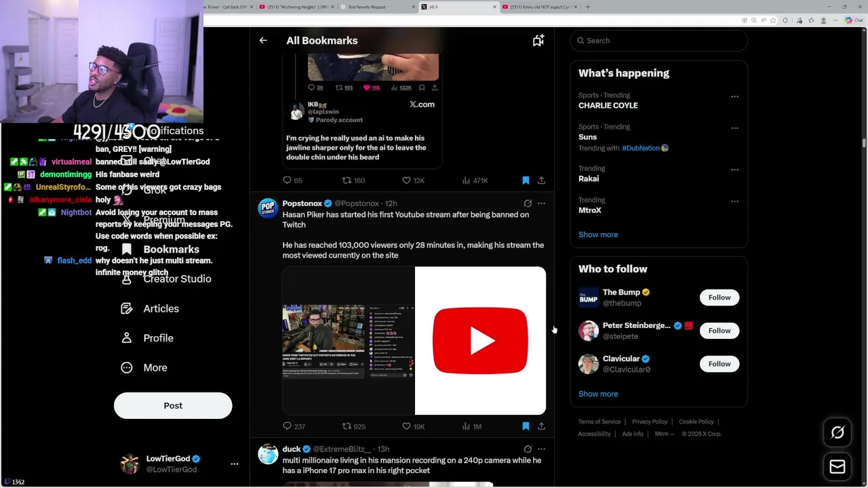868x488 pixels.
Task: Open more options for CHARLIE COYLE trend
Action: [x=734, y=96]
